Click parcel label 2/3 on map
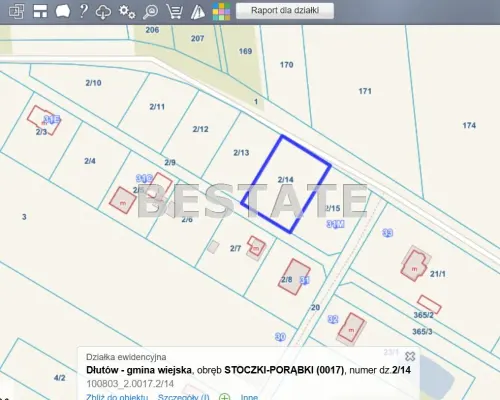 tap(41, 132)
